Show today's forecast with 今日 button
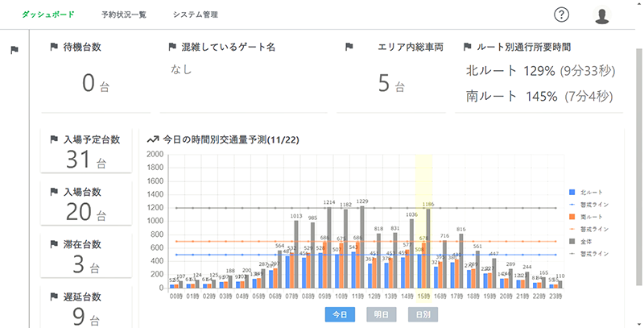 [340, 314]
